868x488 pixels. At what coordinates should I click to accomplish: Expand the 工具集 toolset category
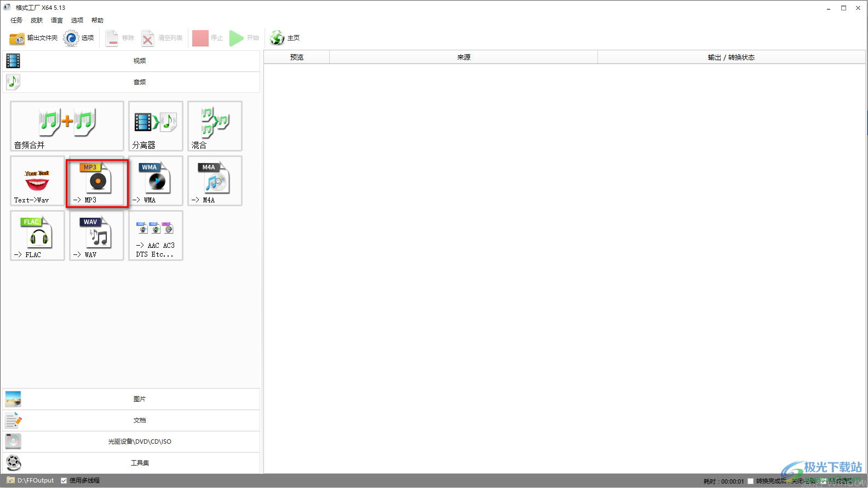pyautogui.click(x=131, y=463)
